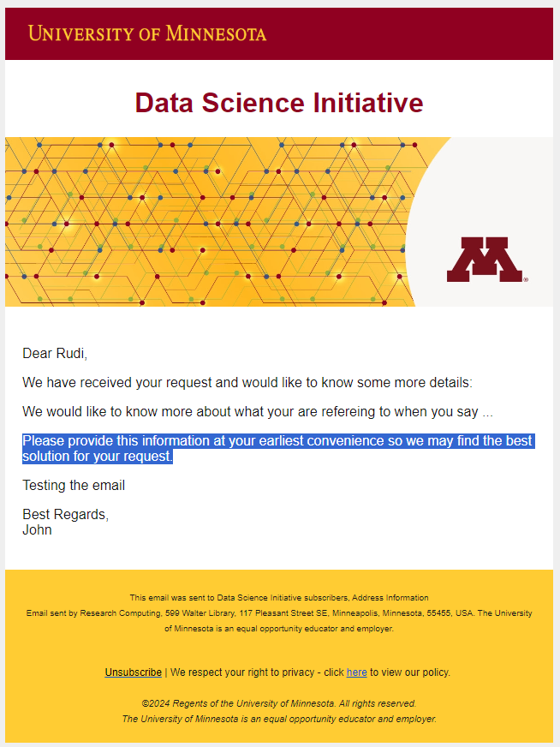Screen dimensions: 560x747
Task: Click the signature name John
Action: 37,529
